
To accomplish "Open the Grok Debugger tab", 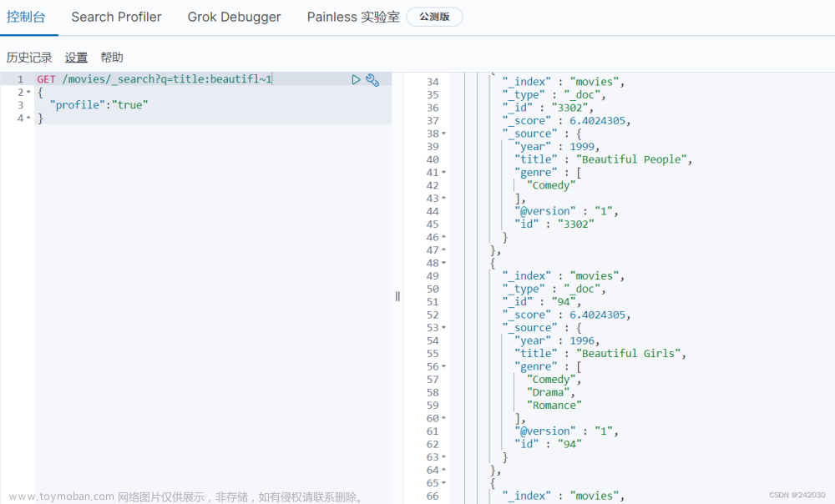I will pos(234,17).
